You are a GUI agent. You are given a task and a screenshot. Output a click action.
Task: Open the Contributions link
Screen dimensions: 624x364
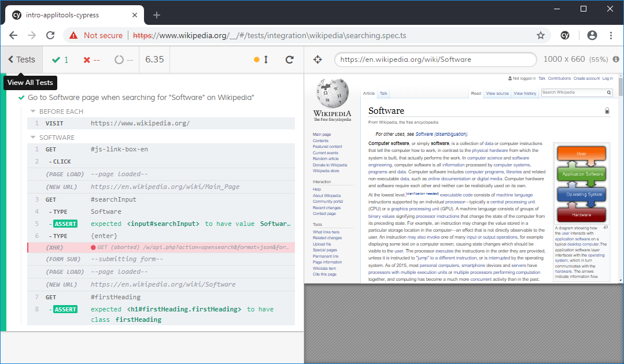pyautogui.click(x=559, y=78)
